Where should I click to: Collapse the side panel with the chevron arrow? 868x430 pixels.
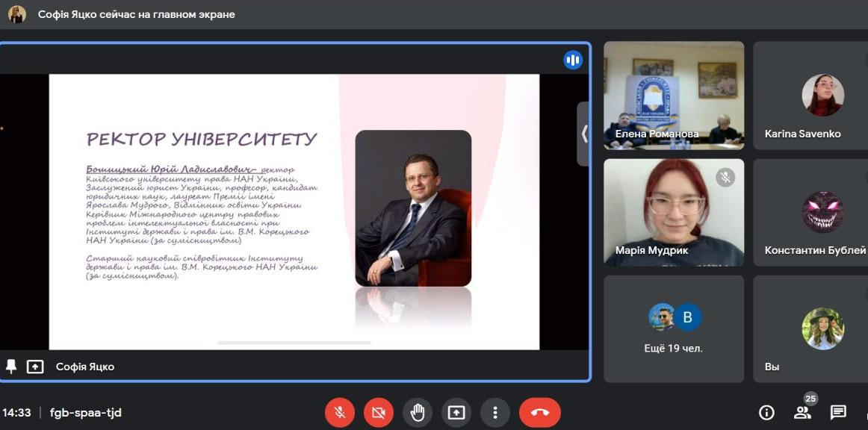pyautogui.click(x=583, y=134)
